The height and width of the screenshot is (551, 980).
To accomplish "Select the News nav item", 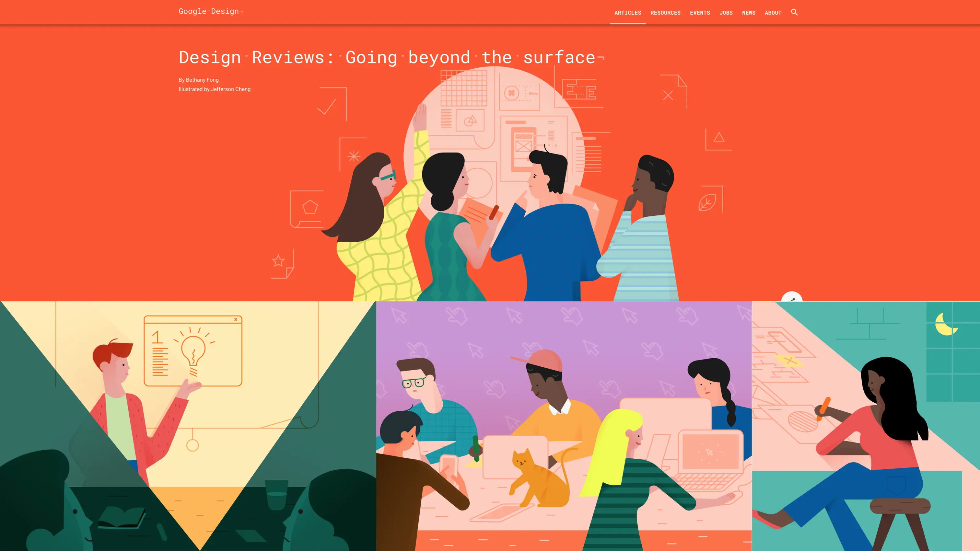I will (x=749, y=13).
